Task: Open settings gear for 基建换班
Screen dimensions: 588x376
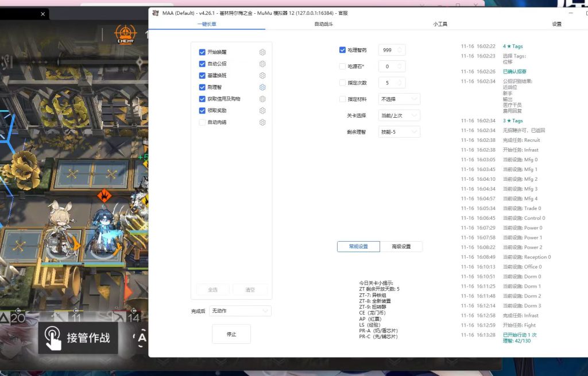Action: 262,76
